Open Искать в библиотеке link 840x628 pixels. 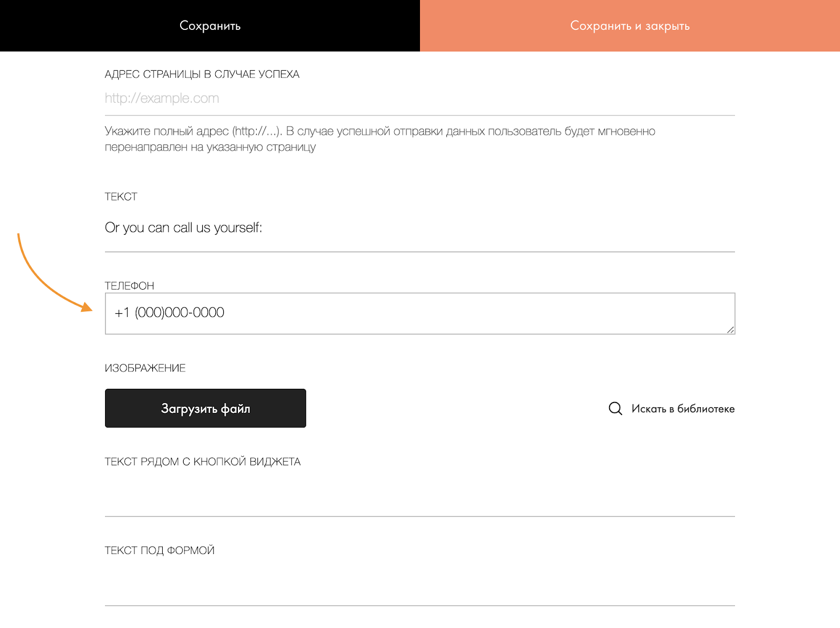(682, 409)
